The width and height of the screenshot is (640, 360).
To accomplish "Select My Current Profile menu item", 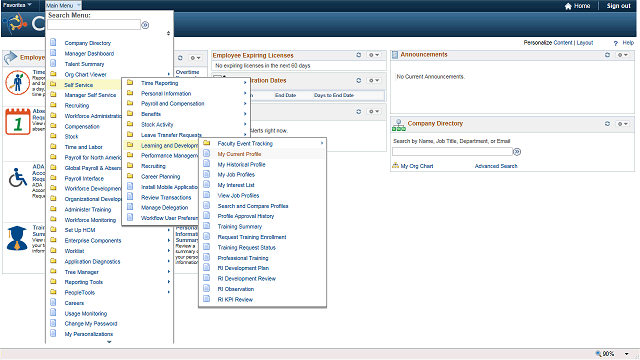I will 239,154.
